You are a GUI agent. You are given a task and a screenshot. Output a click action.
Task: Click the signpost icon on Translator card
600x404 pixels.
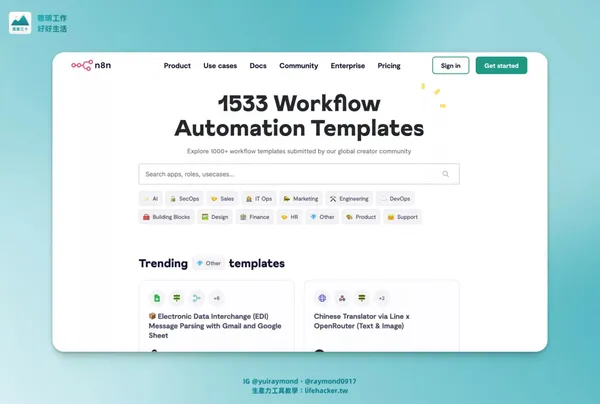362,298
